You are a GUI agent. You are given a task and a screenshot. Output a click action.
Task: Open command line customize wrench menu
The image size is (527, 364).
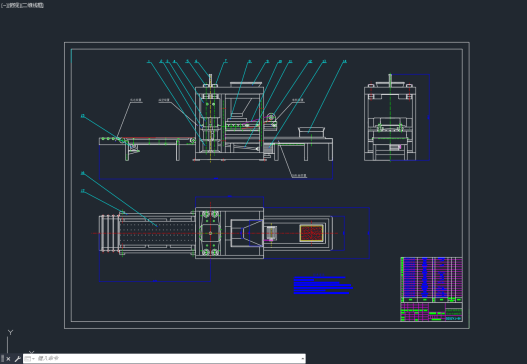17,359
